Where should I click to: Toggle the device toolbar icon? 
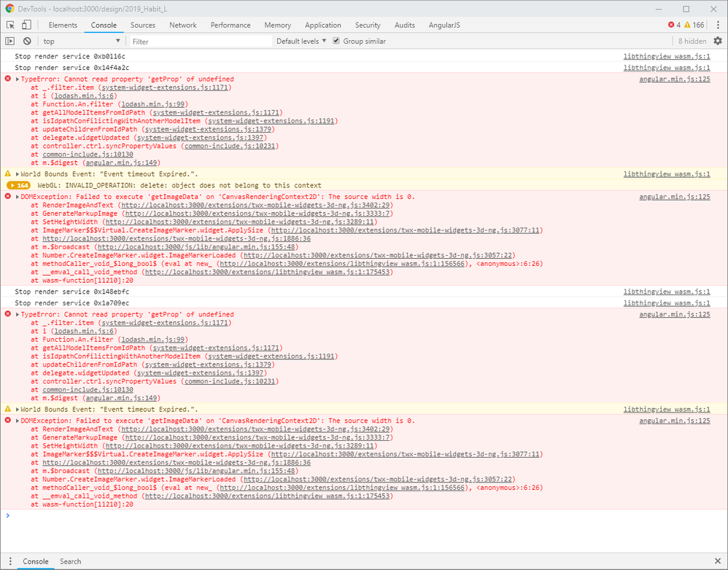(x=26, y=25)
